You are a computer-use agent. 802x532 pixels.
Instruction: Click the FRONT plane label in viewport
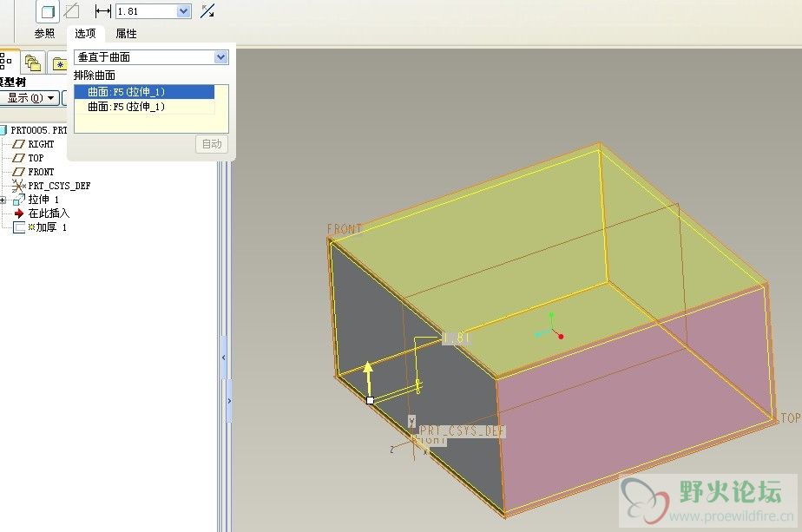[345, 228]
